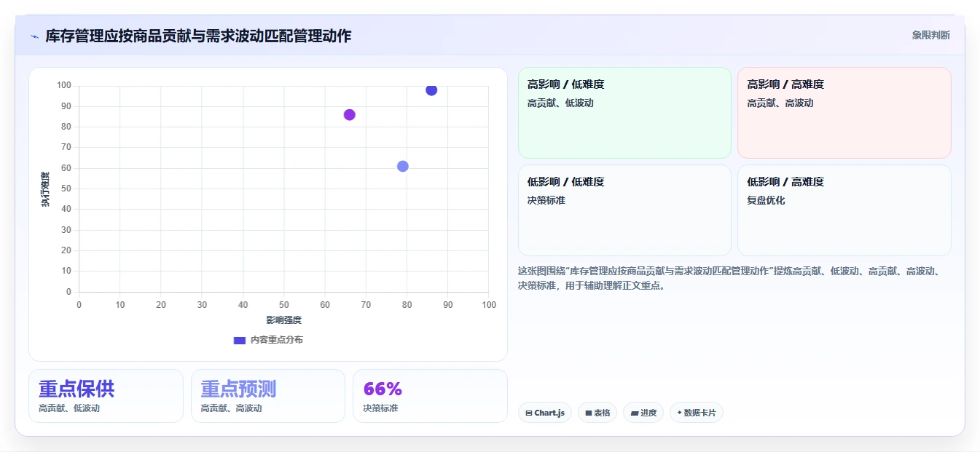The width and height of the screenshot is (980, 452).
Task: Open the 高影响 / 低难度 quadrant card
Action: (x=624, y=113)
